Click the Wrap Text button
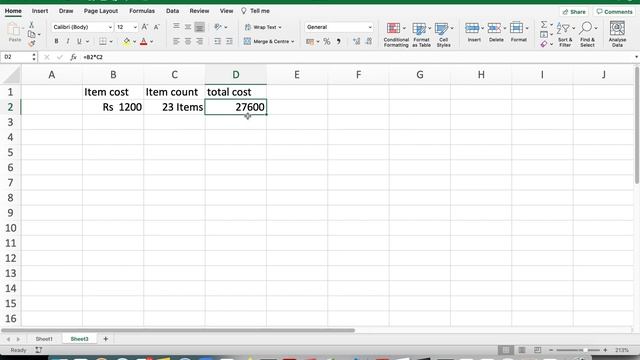 pyautogui.click(x=263, y=27)
